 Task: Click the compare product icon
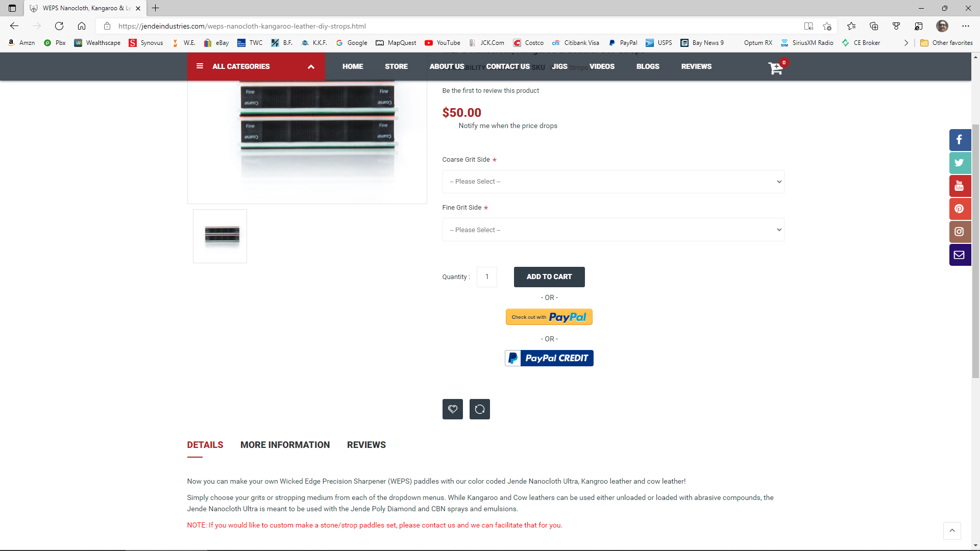click(x=479, y=409)
